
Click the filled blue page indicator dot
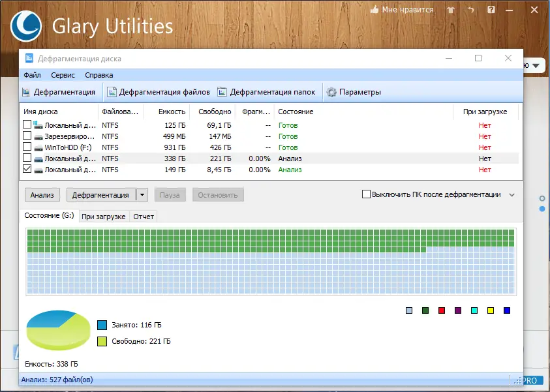[x=542, y=209]
